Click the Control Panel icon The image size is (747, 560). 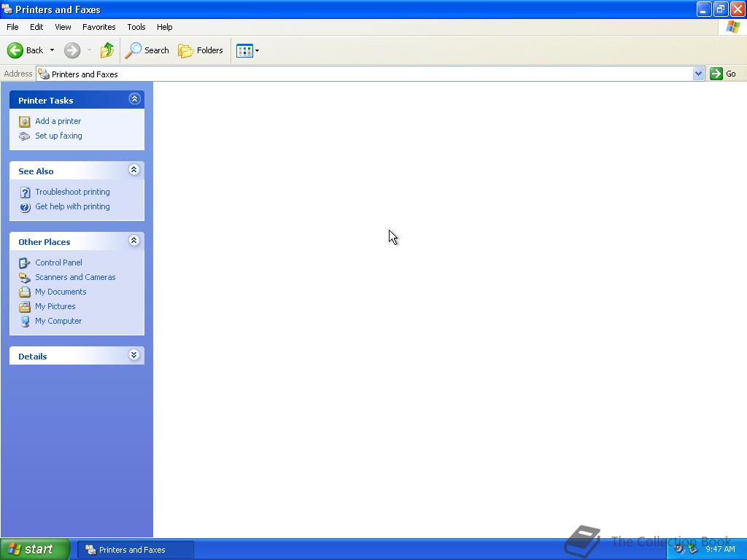[x=24, y=262]
